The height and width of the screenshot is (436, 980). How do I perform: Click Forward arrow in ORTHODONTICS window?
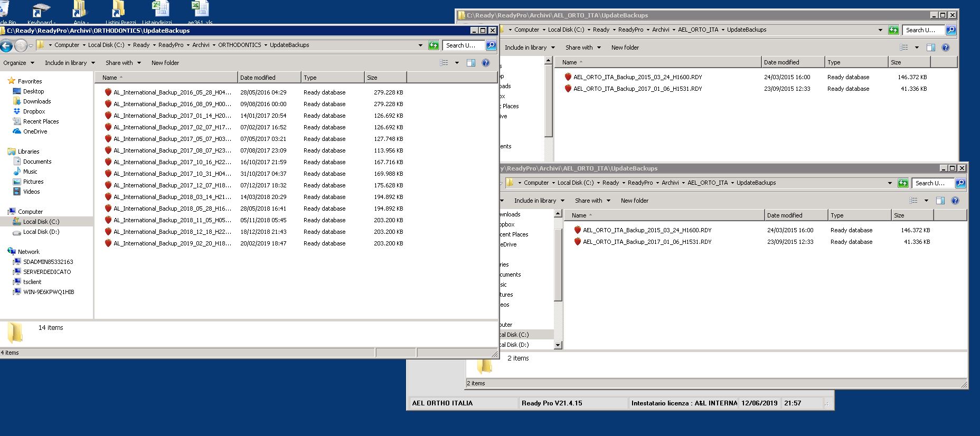[21, 46]
